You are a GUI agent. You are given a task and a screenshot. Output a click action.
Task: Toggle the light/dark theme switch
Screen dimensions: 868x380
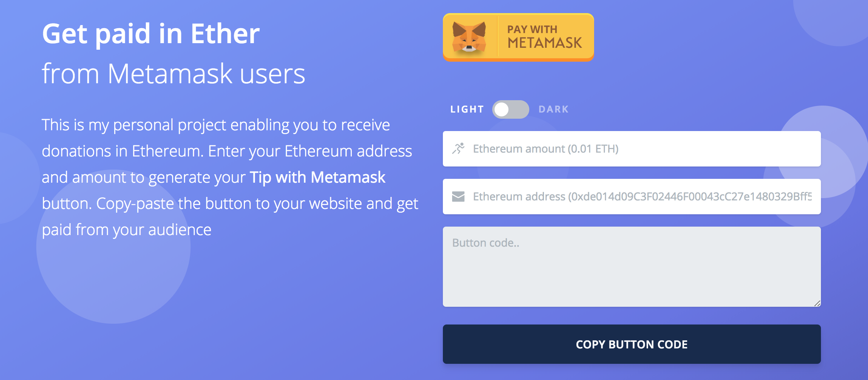510,109
